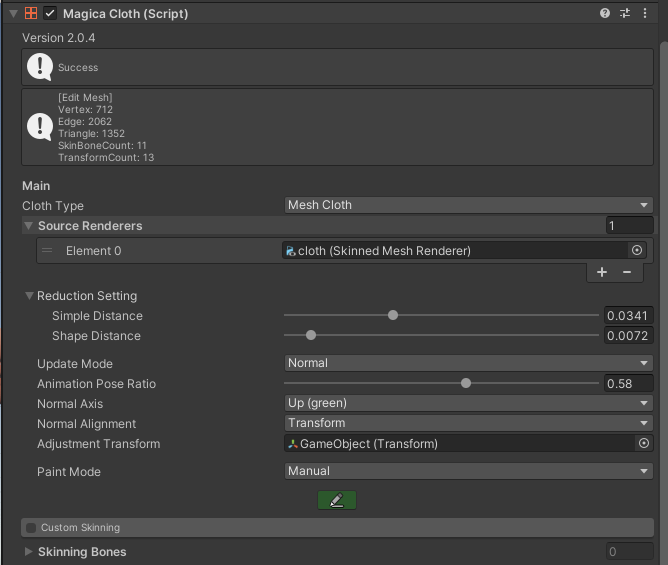Collapse the Source Renderers list
This screenshot has width=668, height=565.
(x=29, y=225)
